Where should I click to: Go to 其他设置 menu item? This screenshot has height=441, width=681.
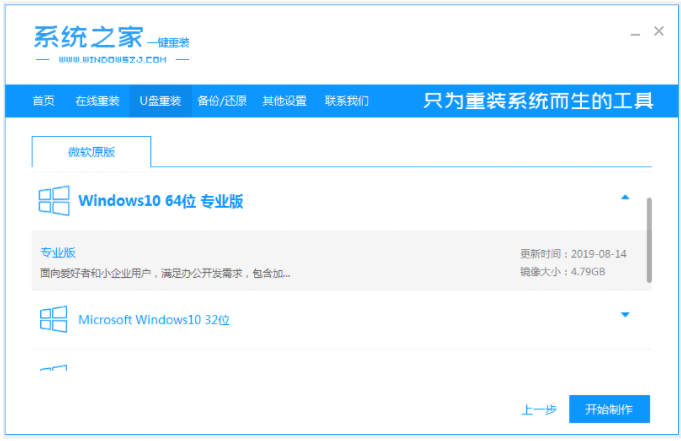[284, 101]
